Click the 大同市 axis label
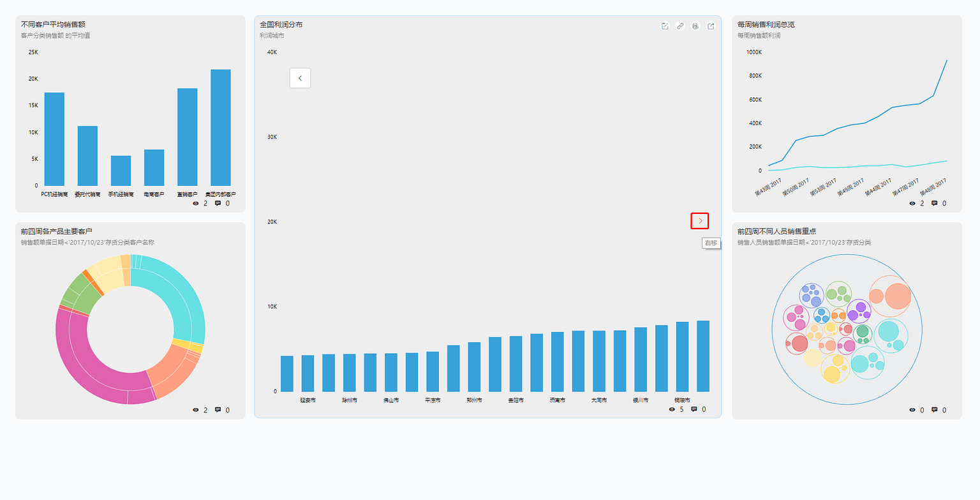980x500 pixels. (x=598, y=400)
